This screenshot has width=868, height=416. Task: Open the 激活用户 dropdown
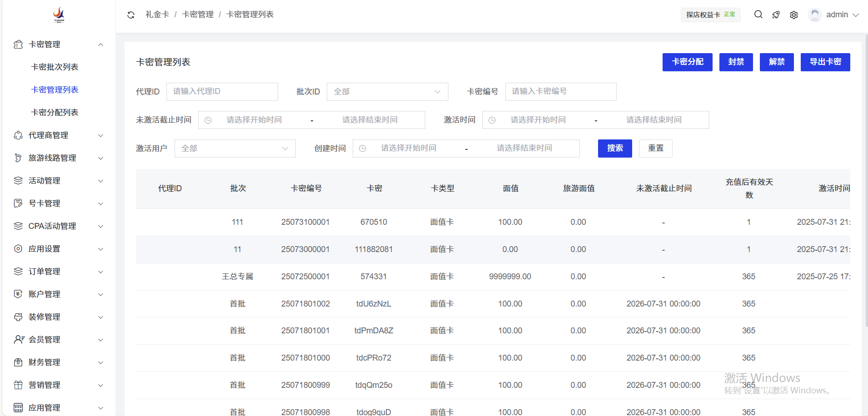click(234, 149)
